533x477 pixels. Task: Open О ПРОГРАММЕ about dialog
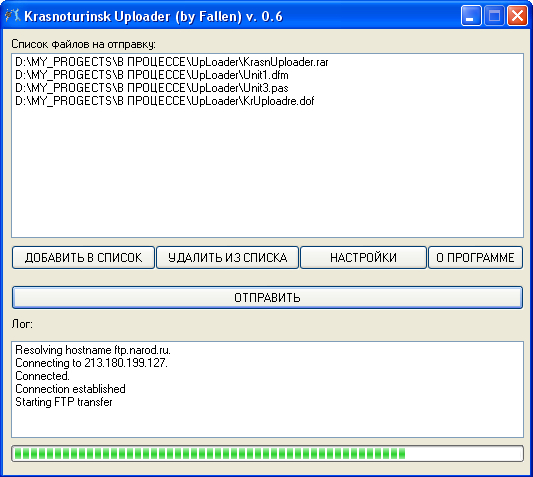475,257
